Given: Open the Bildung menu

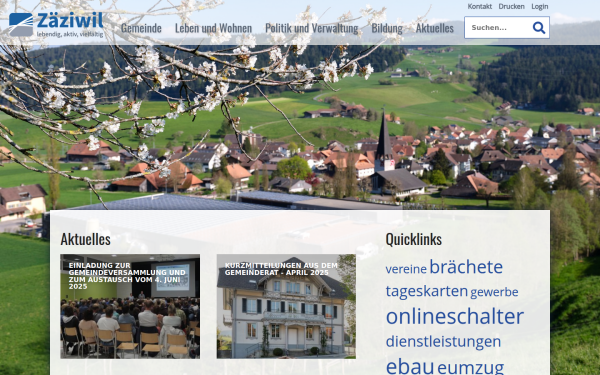Looking at the screenshot, I should pyautogui.click(x=387, y=28).
